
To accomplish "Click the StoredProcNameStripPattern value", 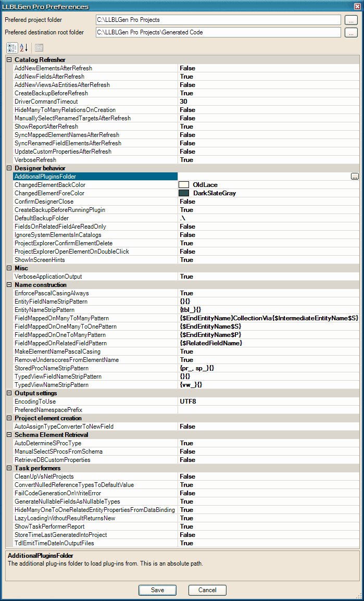I will 197,368.
